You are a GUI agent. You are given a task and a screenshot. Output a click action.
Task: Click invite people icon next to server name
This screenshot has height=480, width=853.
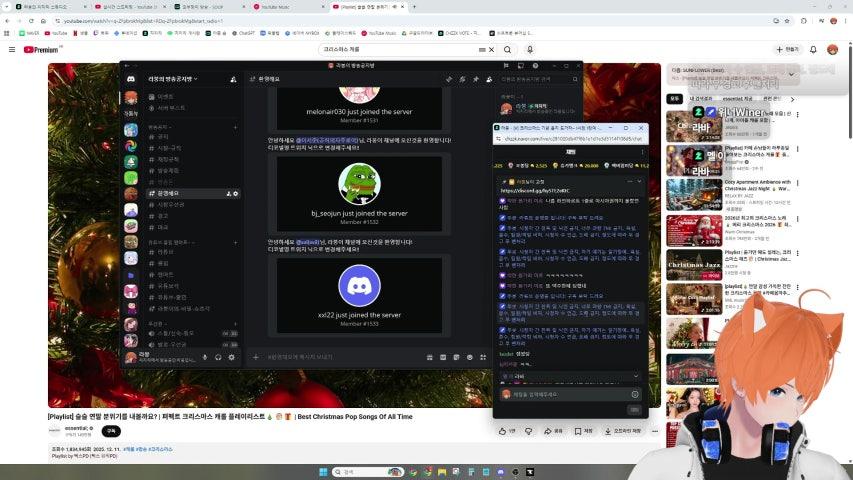pyautogui.click(x=233, y=79)
